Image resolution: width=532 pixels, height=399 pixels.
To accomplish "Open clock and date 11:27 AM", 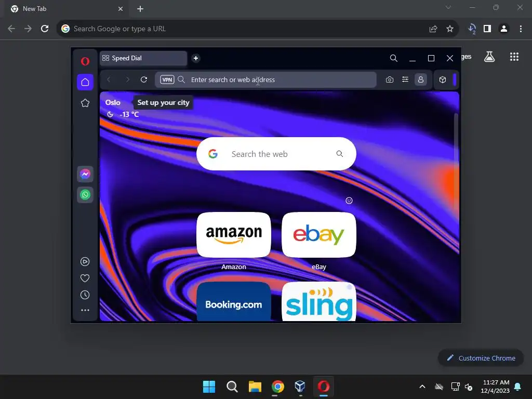I will click(x=495, y=387).
